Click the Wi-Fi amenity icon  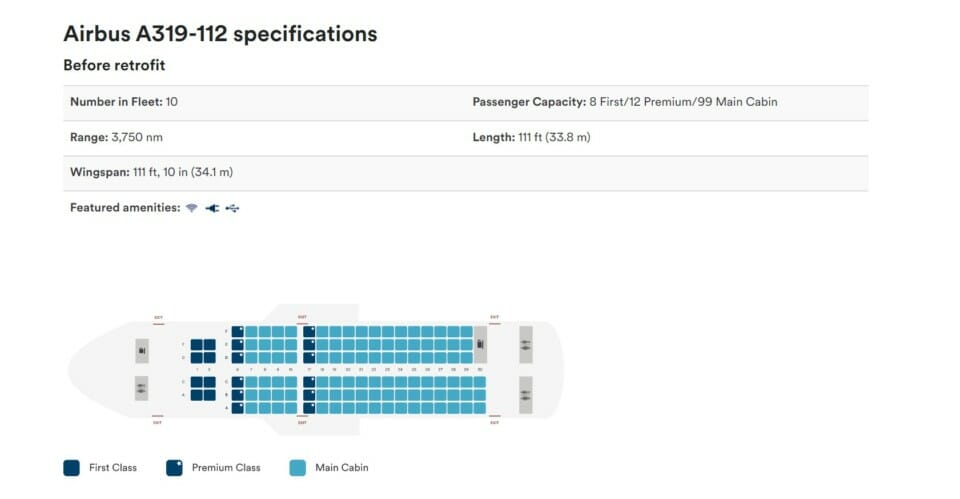click(192, 208)
